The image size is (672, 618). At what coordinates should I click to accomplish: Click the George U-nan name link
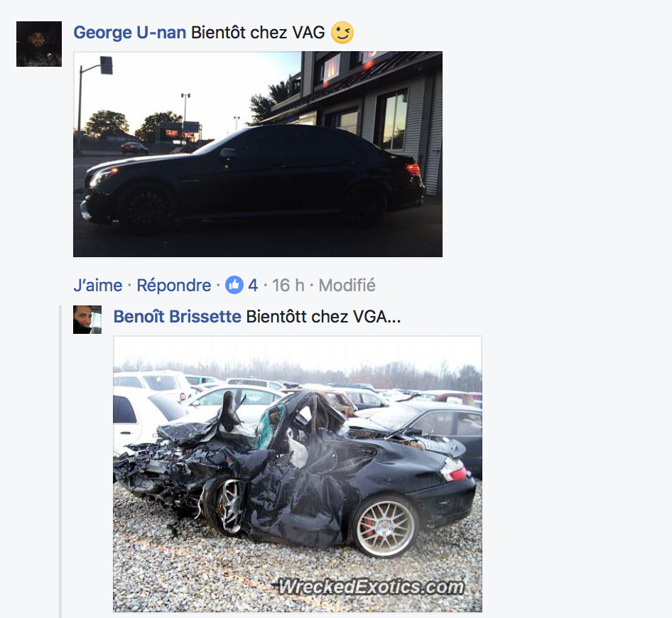129,33
